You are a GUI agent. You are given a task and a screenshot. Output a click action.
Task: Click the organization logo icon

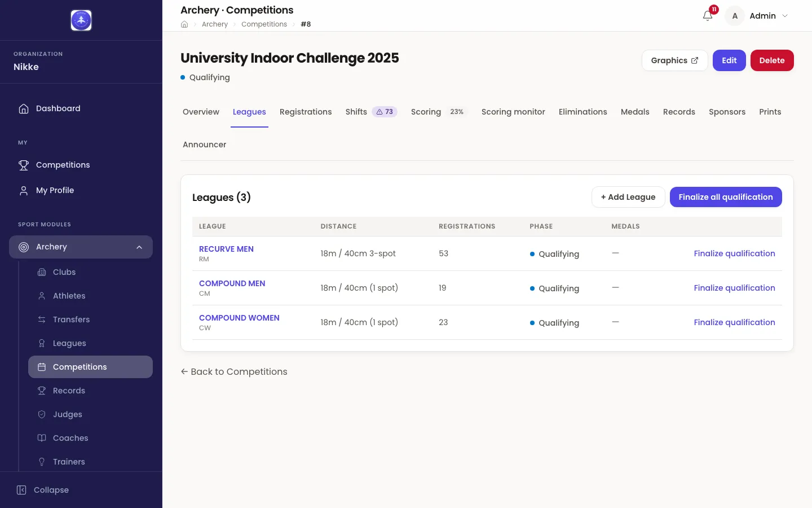[x=81, y=20]
